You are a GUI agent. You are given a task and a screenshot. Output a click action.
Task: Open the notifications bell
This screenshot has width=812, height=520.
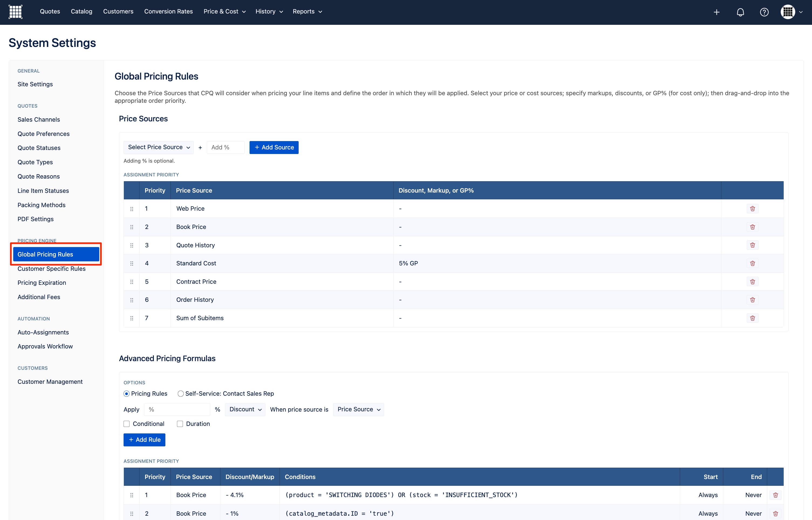point(741,12)
